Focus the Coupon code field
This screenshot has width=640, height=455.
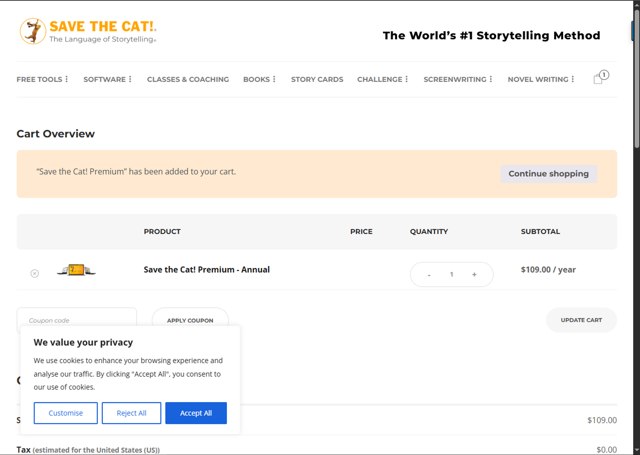click(76, 320)
